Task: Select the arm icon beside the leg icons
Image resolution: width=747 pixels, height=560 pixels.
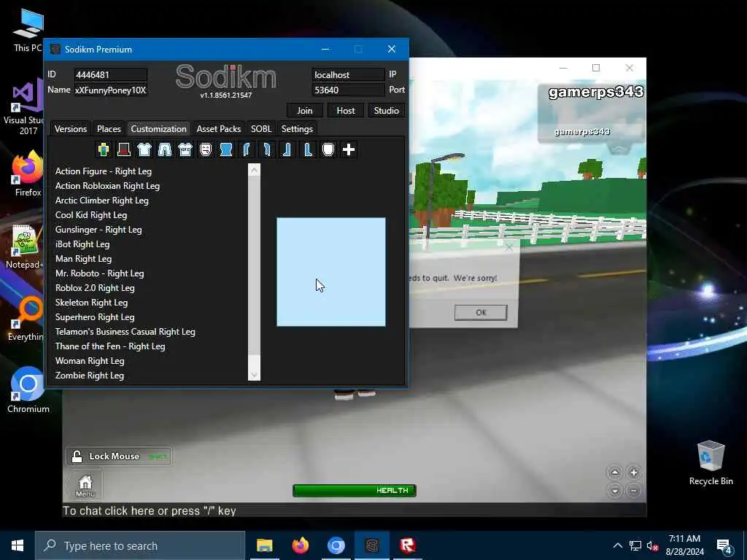Action: [x=267, y=149]
